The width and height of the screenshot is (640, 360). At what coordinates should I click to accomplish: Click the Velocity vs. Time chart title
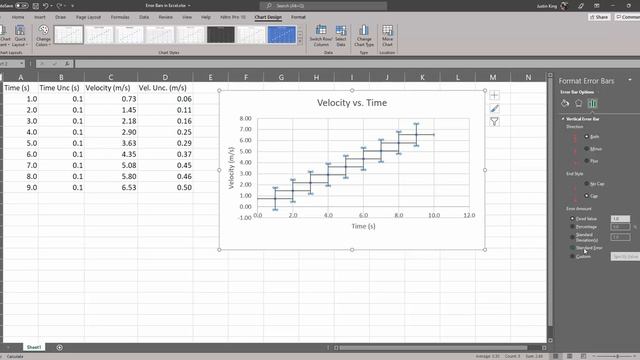pyautogui.click(x=352, y=103)
